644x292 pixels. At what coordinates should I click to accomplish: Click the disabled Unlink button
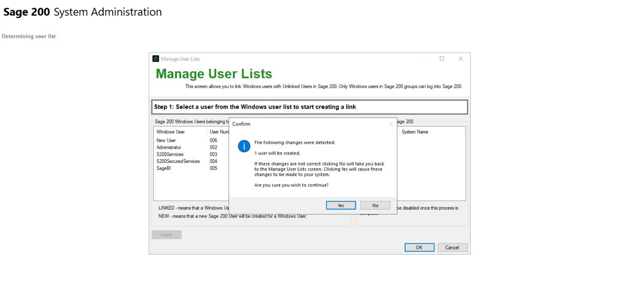166,235
